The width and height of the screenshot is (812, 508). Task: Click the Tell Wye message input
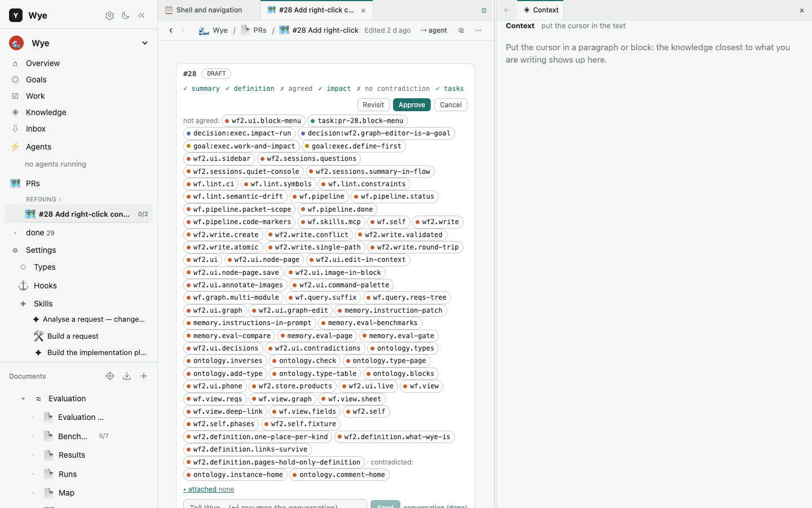click(275, 505)
